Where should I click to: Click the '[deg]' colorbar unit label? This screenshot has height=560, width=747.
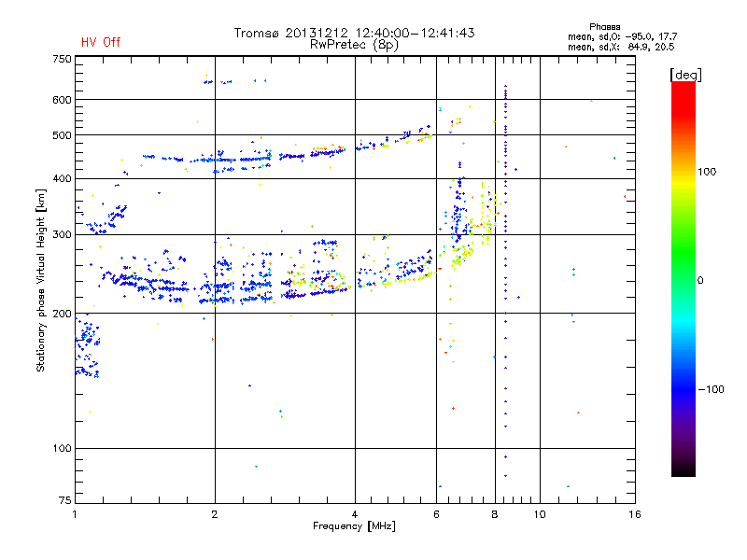[x=685, y=75]
